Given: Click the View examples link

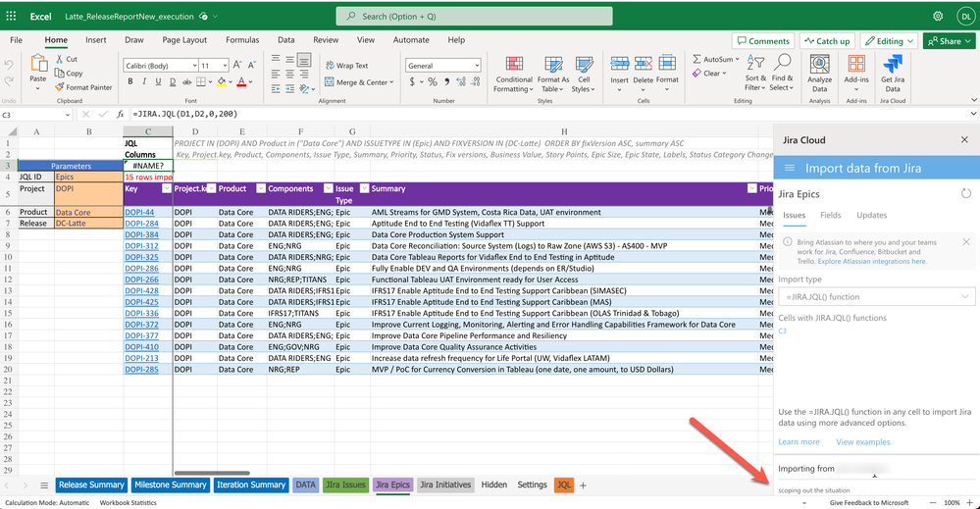Looking at the screenshot, I should (x=863, y=441).
